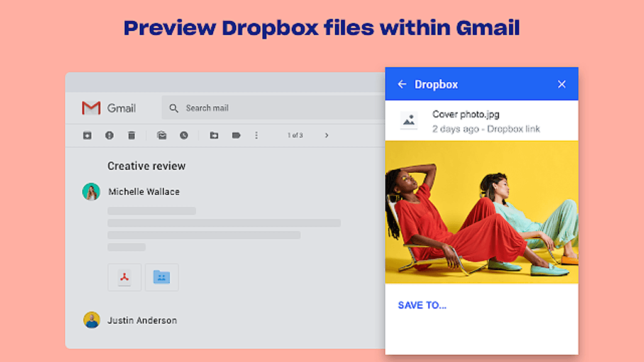Image resolution: width=644 pixels, height=362 pixels.
Task: Open the Dropbox shared folder attachment
Action: (x=162, y=277)
